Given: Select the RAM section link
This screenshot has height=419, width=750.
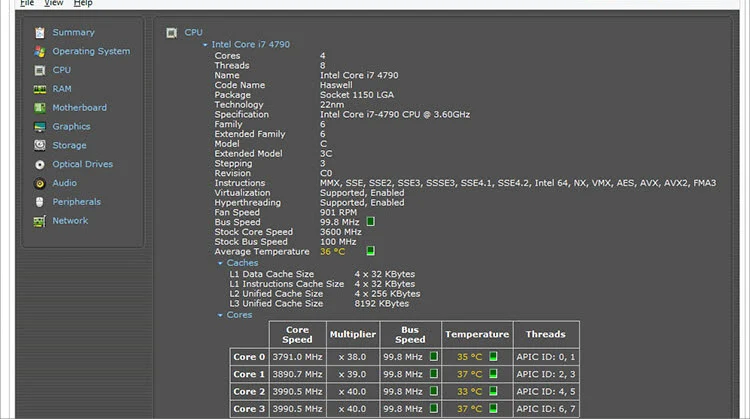Looking at the screenshot, I should point(62,89).
